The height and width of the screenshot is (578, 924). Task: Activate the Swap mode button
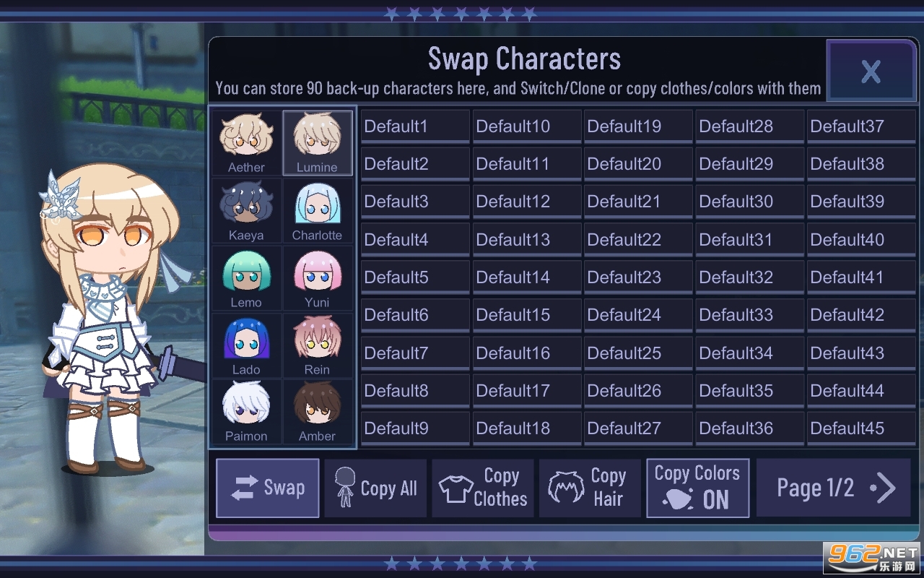point(267,488)
